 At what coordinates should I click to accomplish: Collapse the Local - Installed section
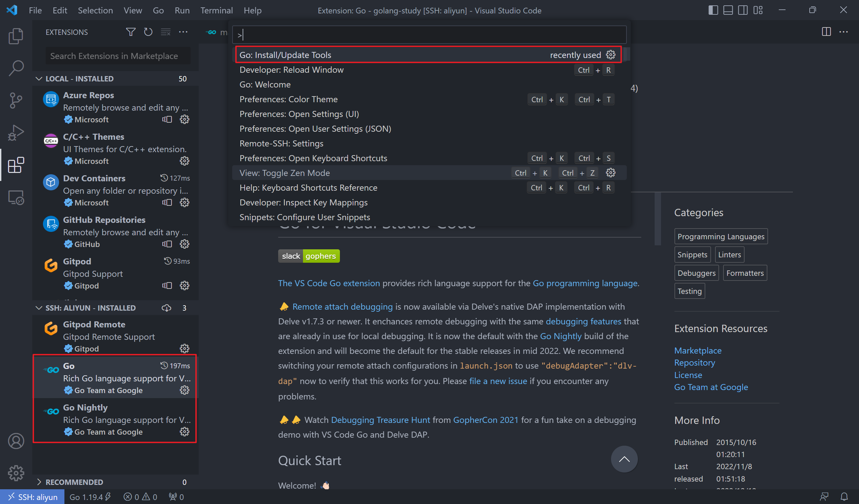[x=39, y=79]
